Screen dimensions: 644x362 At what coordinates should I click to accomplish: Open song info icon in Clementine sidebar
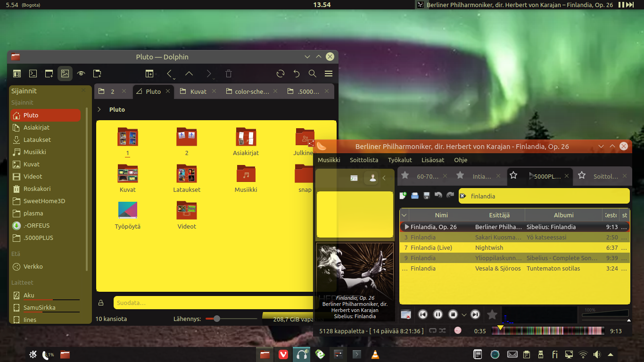click(354, 178)
